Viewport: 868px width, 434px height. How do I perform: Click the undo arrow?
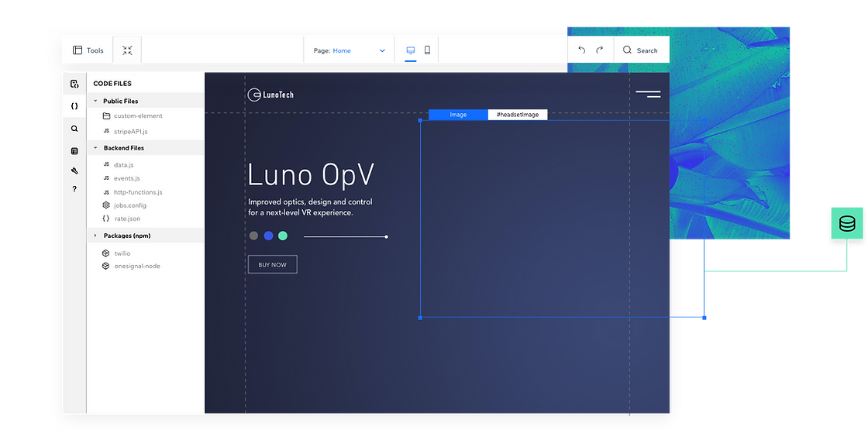click(x=582, y=50)
